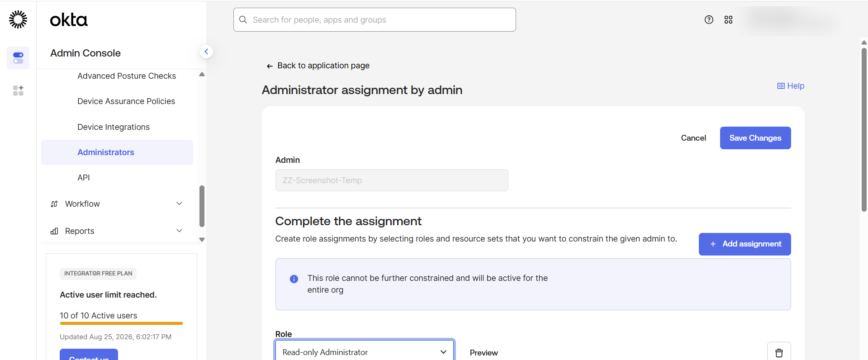Open API in sidebar

tap(84, 178)
